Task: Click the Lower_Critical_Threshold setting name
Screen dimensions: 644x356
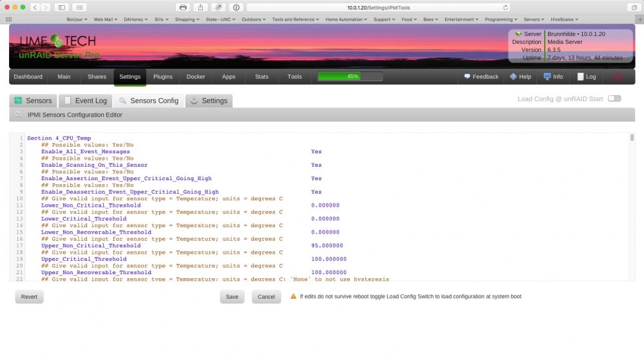Action: tap(84, 219)
